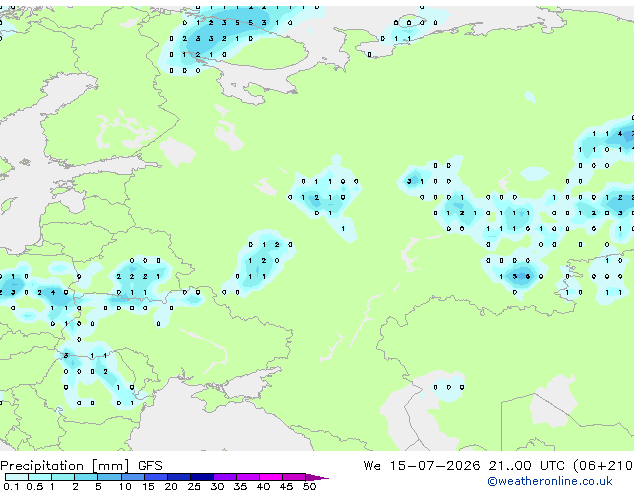Click the legend label '35'
The height and width of the screenshot is (490, 634).
[x=240, y=486]
